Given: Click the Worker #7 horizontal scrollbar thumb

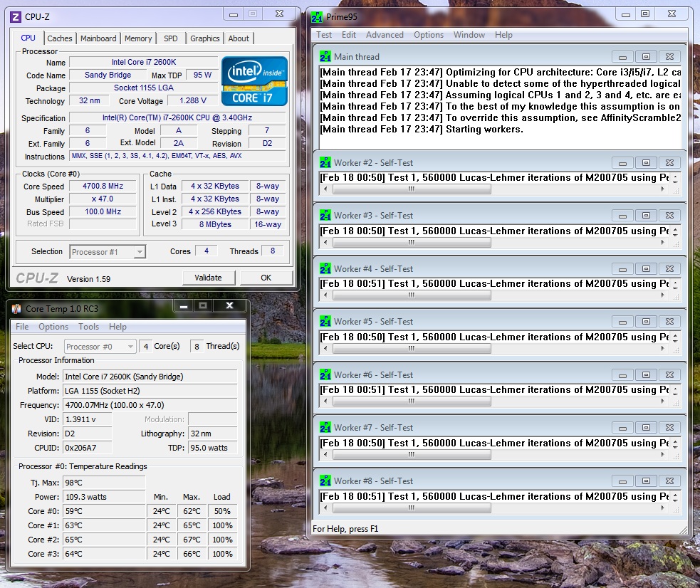Looking at the screenshot, I should [x=412, y=455].
